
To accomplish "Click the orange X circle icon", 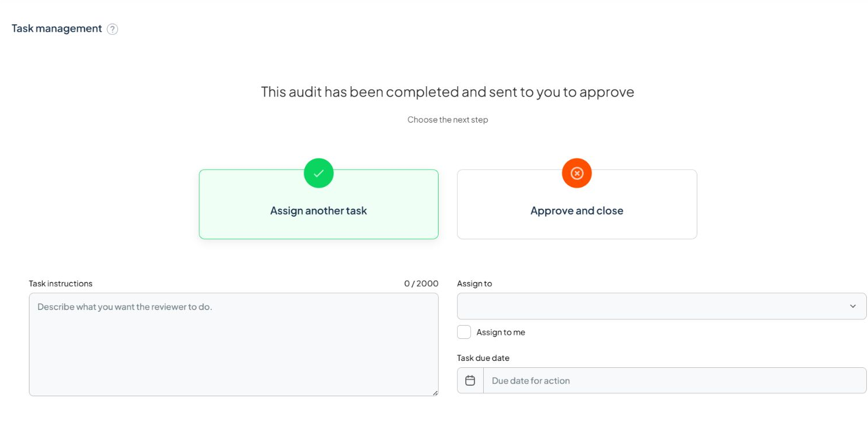I will (577, 173).
